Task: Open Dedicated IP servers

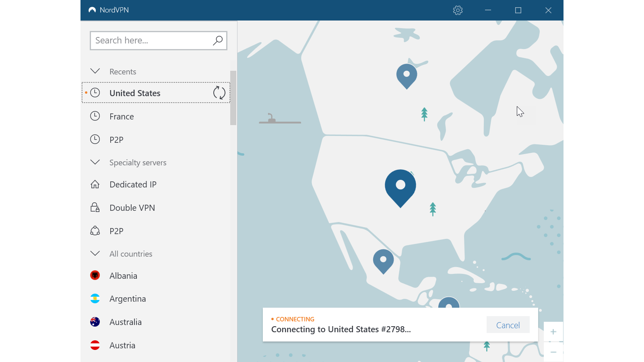Action: tap(156, 184)
